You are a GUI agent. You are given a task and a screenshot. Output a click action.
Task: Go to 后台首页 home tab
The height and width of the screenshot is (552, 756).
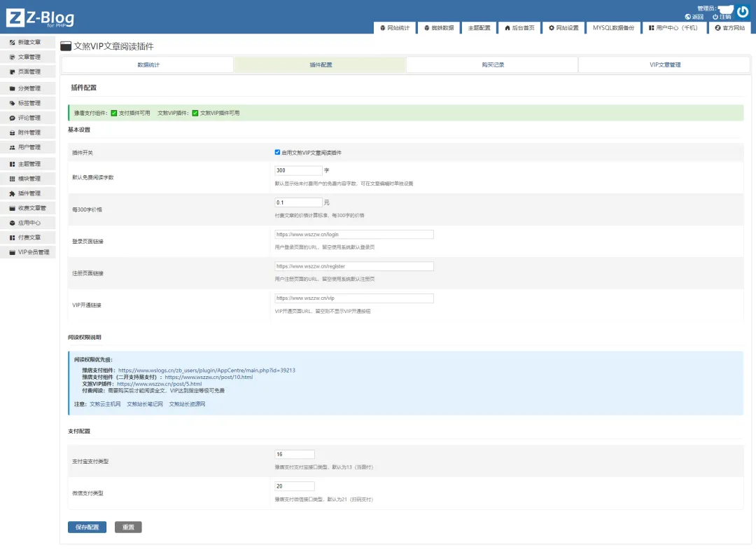click(519, 28)
